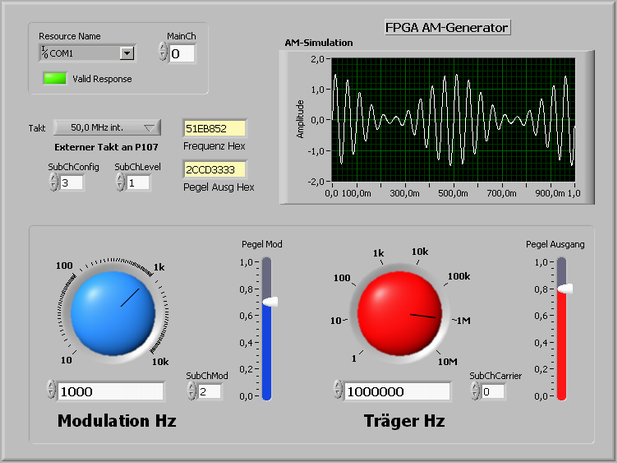The image size is (617, 463).
Task: Click the Träger Hz field showing 1000000
Action: [397, 391]
